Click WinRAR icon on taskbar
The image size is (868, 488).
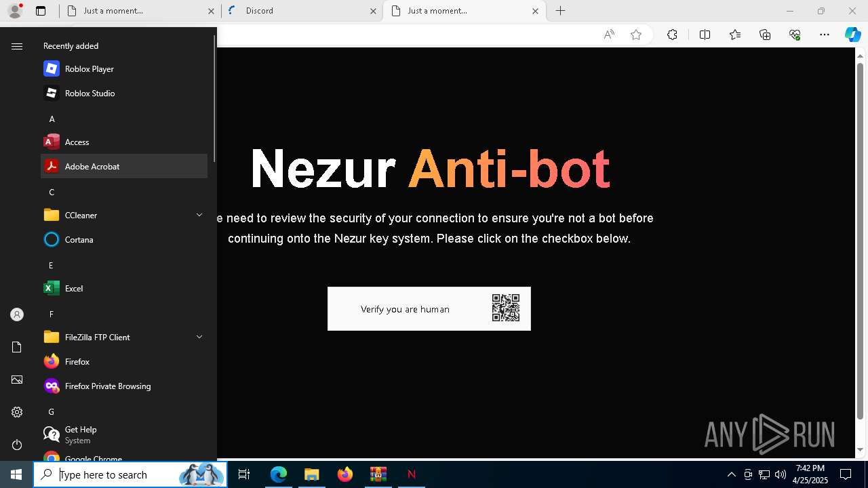[x=378, y=474]
